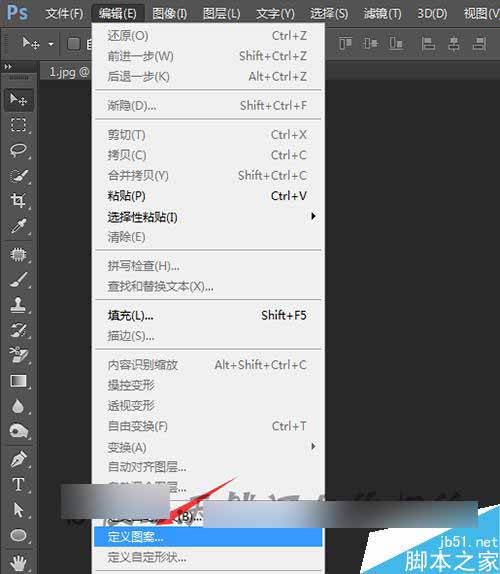Select the Rectangular Marquee tool
The width and height of the screenshot is (500, 574).
(18, 124)
